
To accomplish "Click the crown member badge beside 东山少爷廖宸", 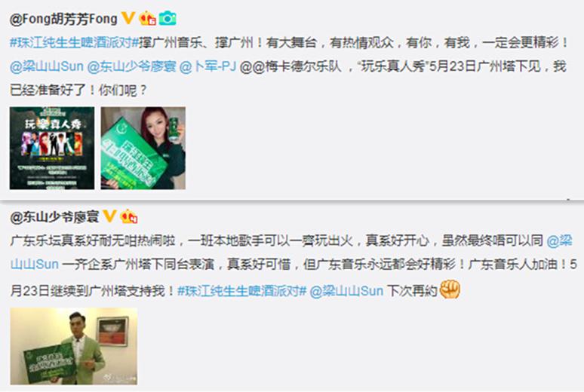I will [x=129, y=216].
